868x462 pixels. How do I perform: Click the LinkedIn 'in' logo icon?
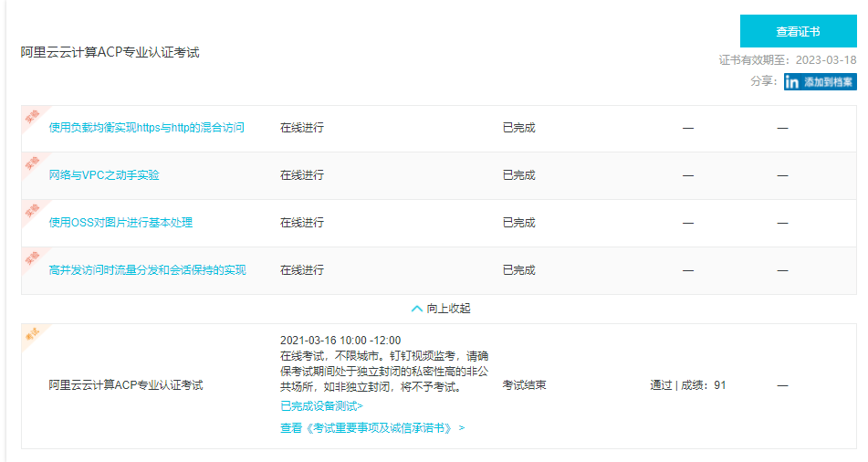point(791,82)
